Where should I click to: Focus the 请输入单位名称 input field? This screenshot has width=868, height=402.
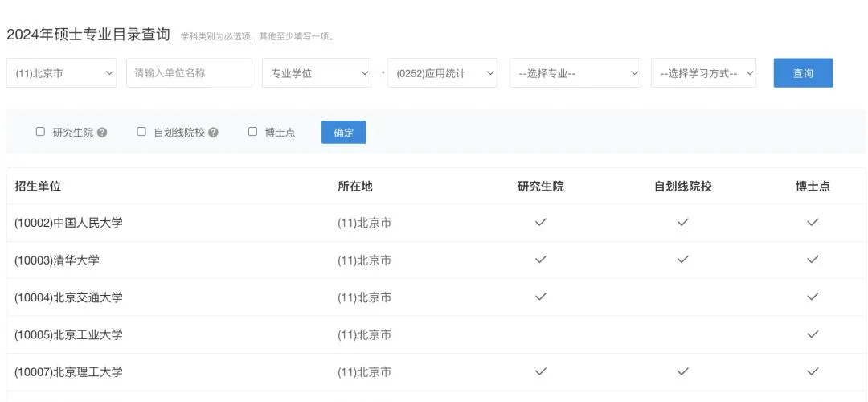[189, 73]
